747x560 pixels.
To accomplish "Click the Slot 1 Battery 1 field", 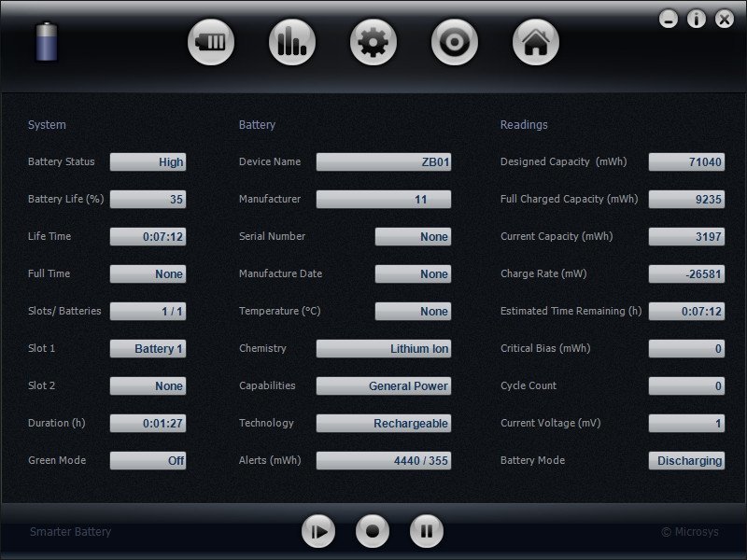I will tap(148, 348).
